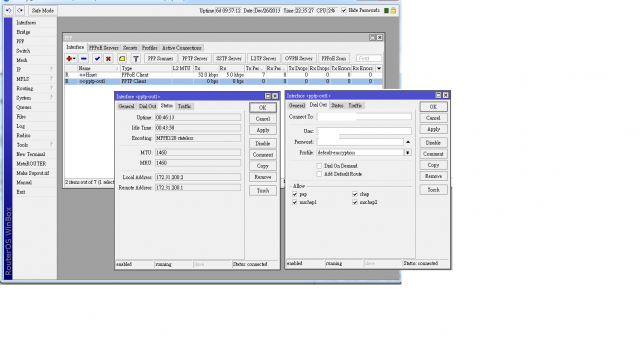Open MetaROUTER from the sidebar
The width and height of the screenshot is (640, 360).
(31, 164)
